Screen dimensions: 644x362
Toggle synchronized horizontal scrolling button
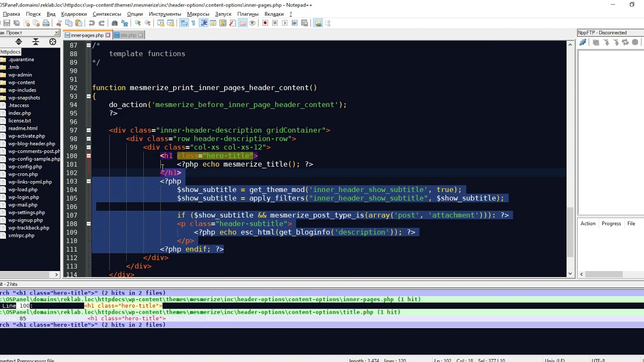click(170, 23)
